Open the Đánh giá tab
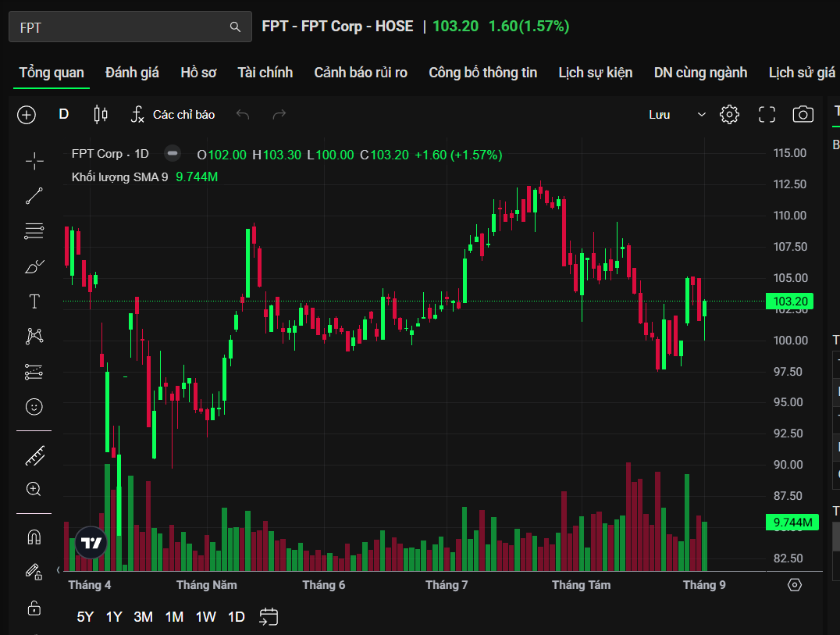The width and height of the screenshot is (840, 635). tap(132, 73)
